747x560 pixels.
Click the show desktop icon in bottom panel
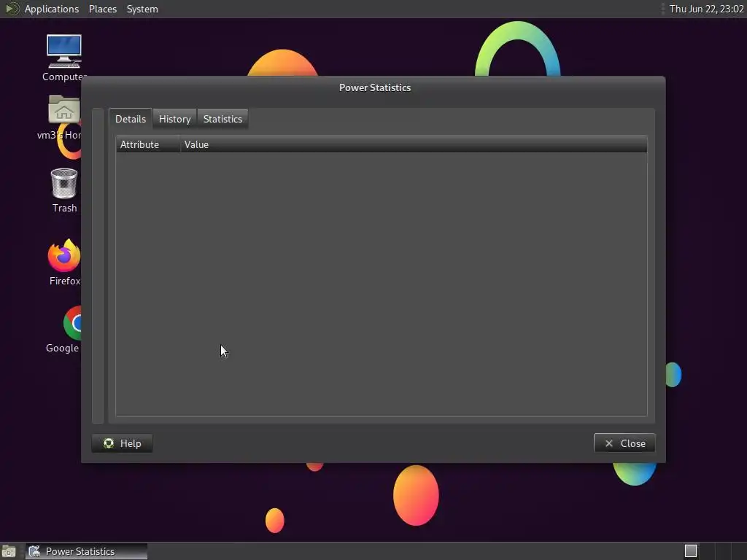[9, 551]
